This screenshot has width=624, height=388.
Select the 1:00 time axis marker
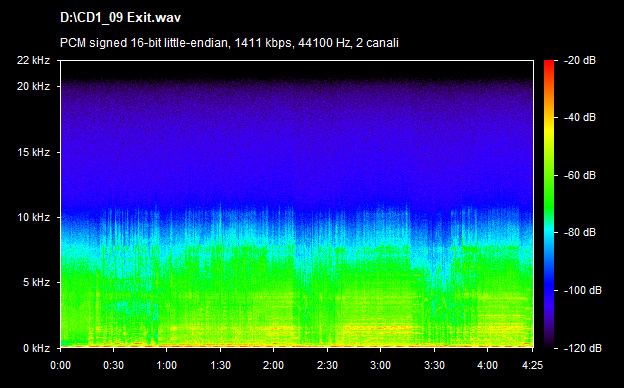click(166, 365)
